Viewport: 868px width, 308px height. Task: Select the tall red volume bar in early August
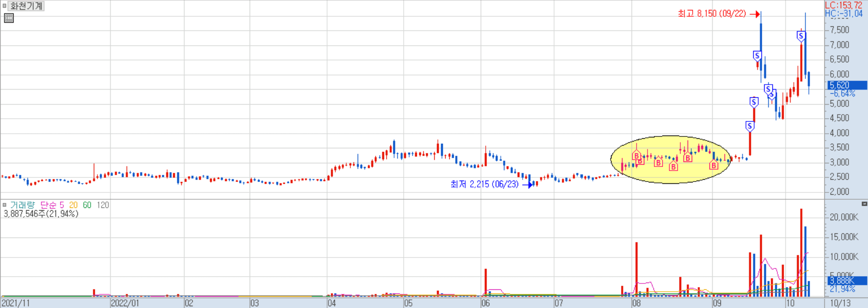637,269
